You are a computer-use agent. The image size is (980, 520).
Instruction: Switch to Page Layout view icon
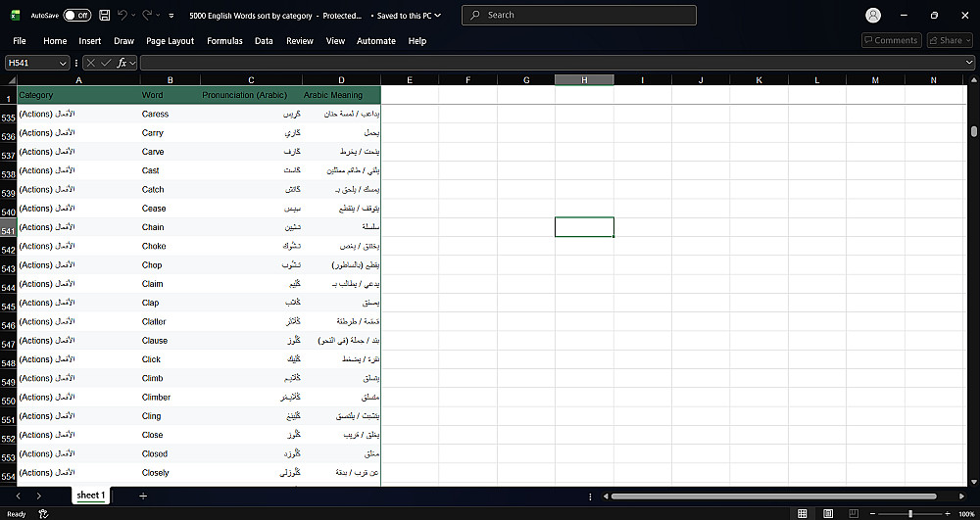click(828, 514)
